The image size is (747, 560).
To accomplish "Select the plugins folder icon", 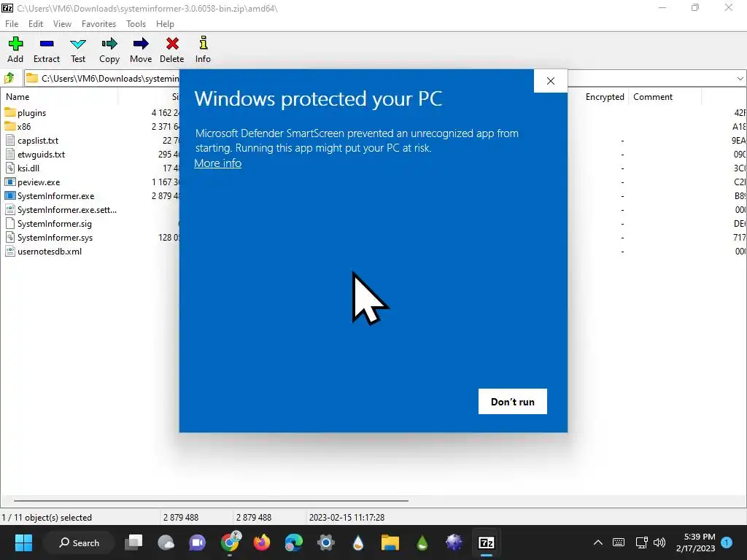I will click(x=10, y=112).
